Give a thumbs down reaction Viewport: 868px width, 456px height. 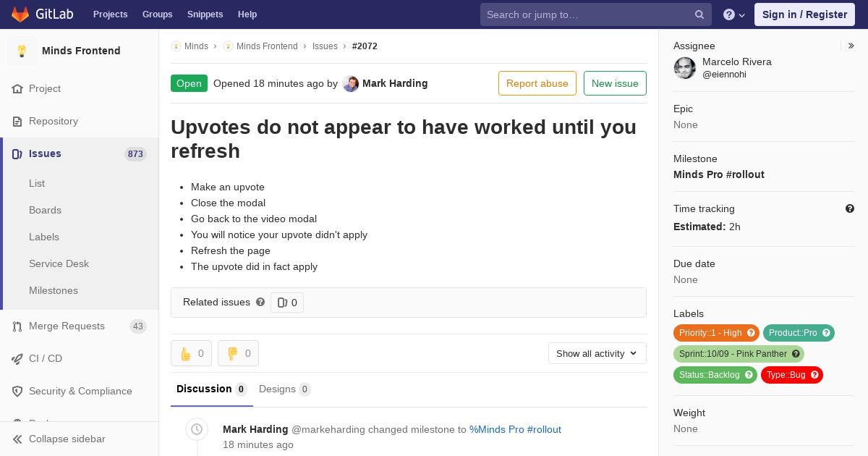point(238,353)
